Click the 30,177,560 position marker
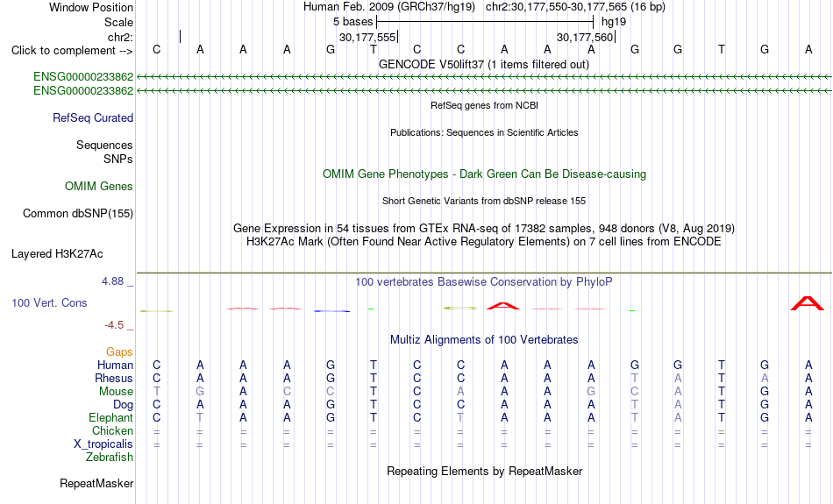Screen dimensions: 833x504 (586, 37)
